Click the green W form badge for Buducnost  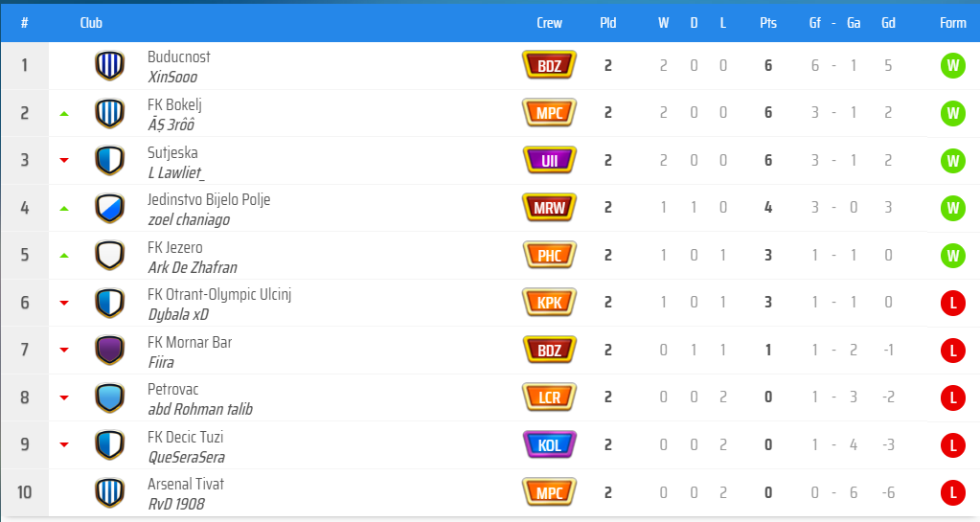[952, 66]
